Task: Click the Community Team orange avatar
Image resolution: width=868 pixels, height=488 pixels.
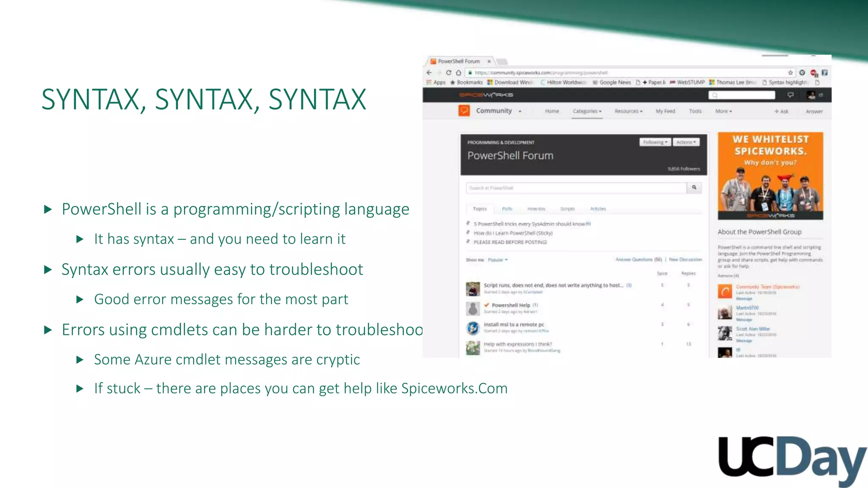Action: pyautogui.click(x=725, y=291)
